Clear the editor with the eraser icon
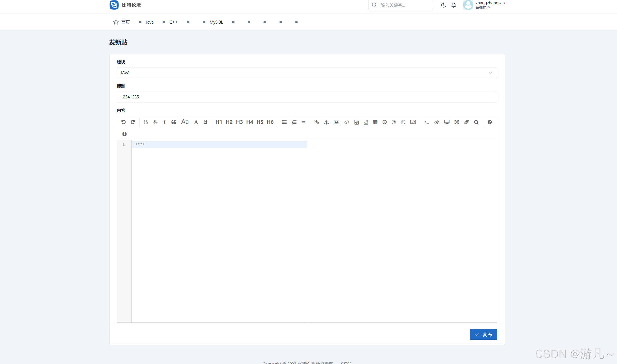617x364 pixels. 466,122
